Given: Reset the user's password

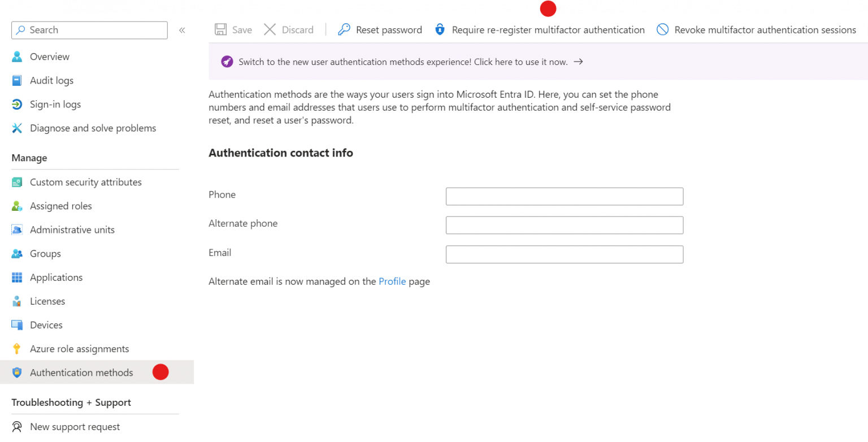Looking at the screenshot, I should [x=380, y=29].
